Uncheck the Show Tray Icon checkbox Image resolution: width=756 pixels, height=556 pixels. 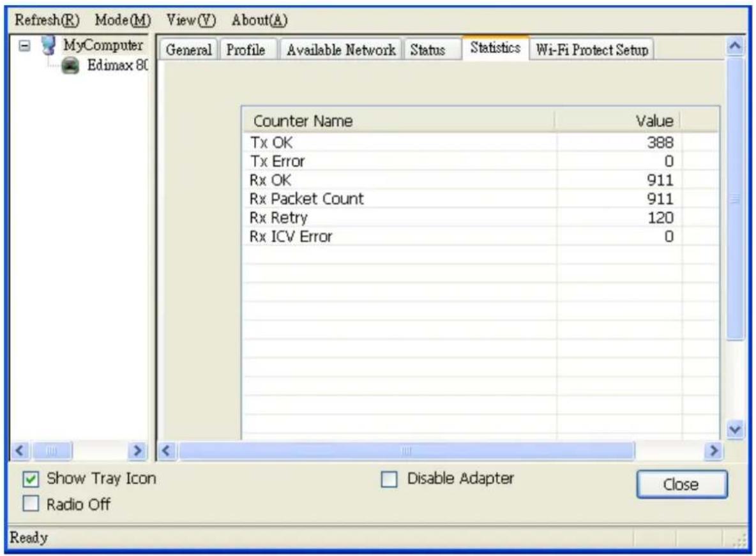(31, 479)
